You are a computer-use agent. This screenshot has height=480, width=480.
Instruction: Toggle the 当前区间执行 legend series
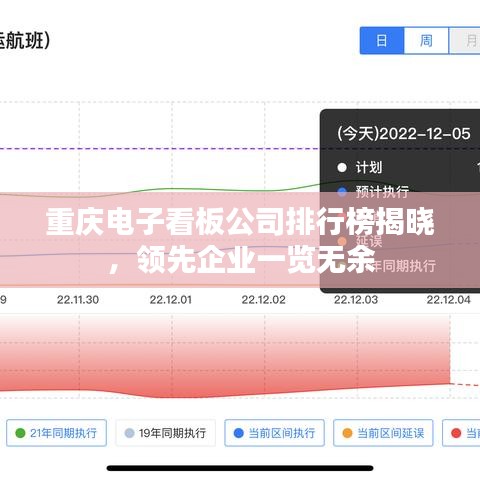tap(274, 433)
